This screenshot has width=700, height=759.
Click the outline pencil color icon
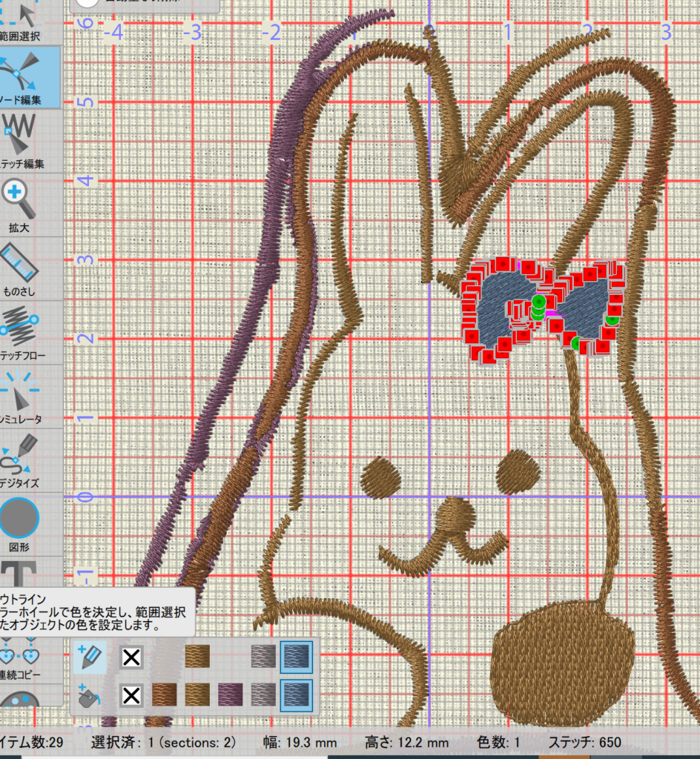tap(90, 656)
